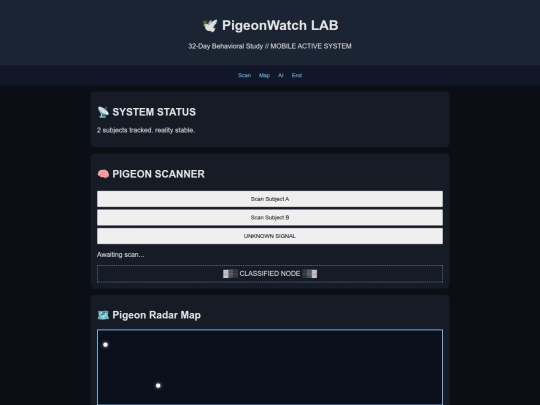Click the brain icon beside PIGEON SCANNER

click(103, 174)
